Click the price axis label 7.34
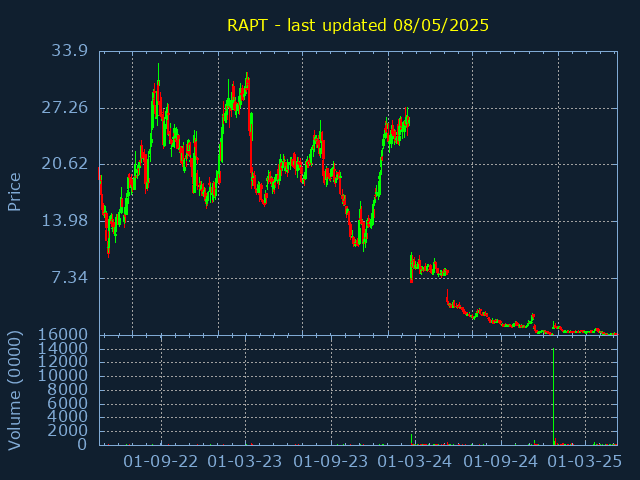Screen dimensions: 640x480 69,278
